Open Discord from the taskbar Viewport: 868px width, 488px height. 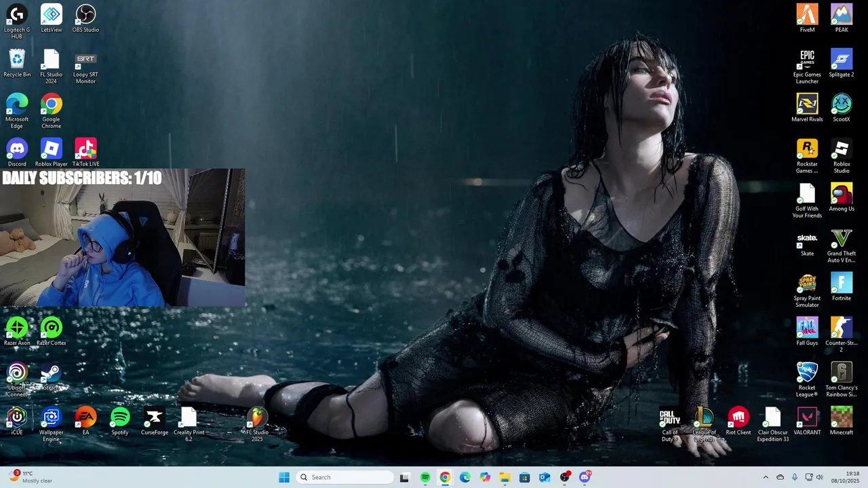[x=585, y=477]
